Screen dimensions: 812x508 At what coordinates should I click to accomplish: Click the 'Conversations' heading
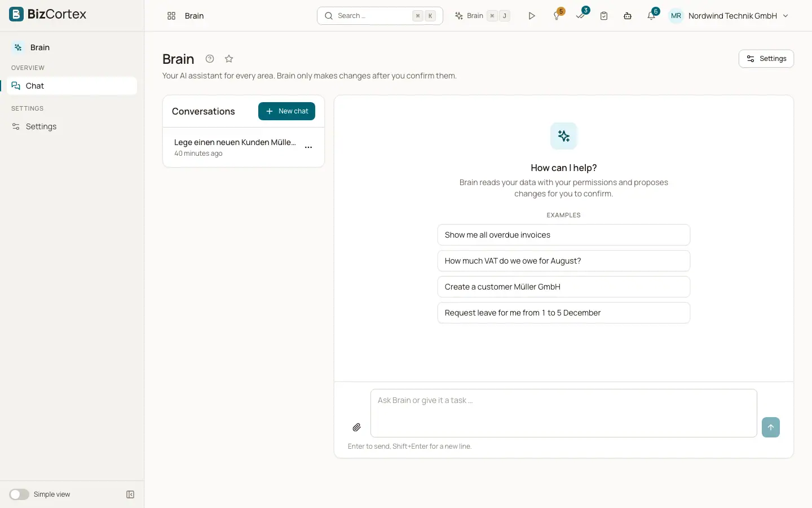204,111
